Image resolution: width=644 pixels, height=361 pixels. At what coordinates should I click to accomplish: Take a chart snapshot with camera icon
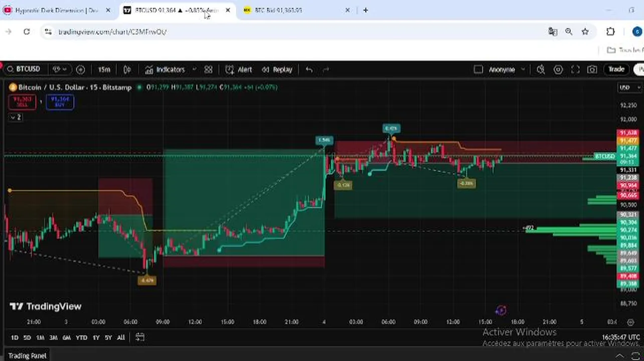(x=592, y=70)
